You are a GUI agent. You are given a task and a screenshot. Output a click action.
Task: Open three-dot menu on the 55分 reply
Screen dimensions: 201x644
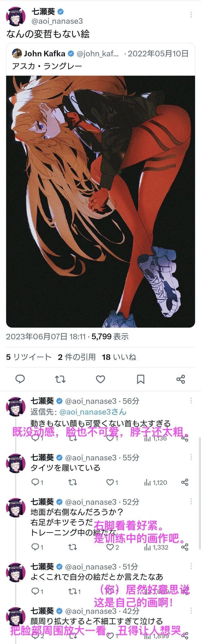pos(191,457)
